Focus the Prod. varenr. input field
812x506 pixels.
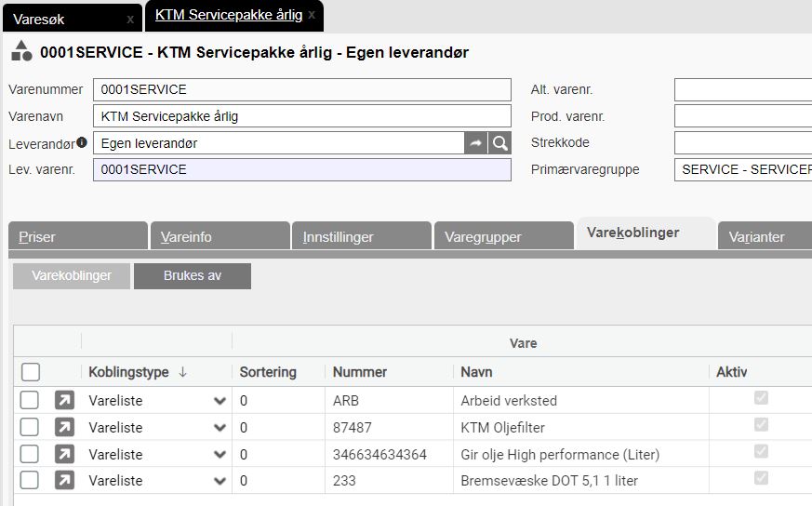point(743,116)
